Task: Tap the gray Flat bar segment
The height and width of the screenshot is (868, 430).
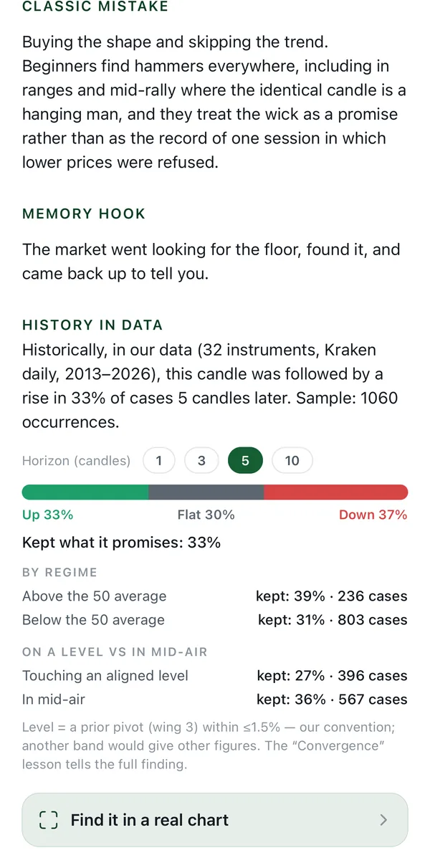Action: (x=206, y=492)
